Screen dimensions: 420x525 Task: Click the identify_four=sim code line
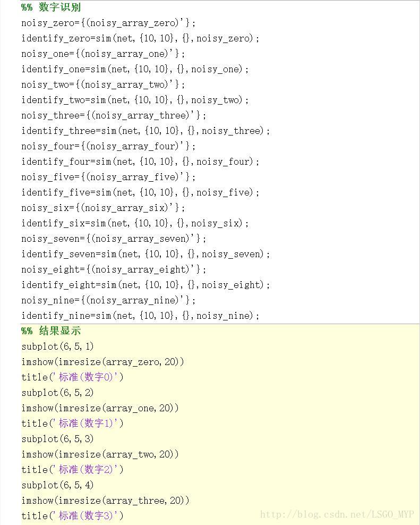140,162
